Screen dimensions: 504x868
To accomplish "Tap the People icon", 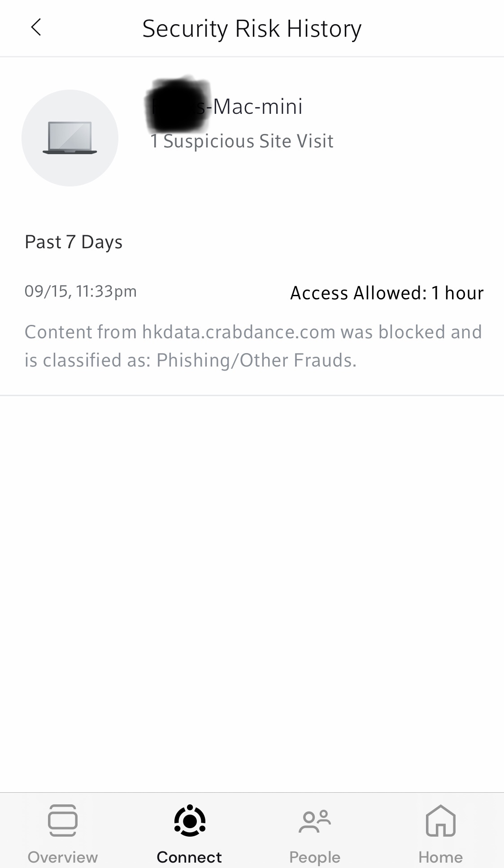I will [315, 821].
